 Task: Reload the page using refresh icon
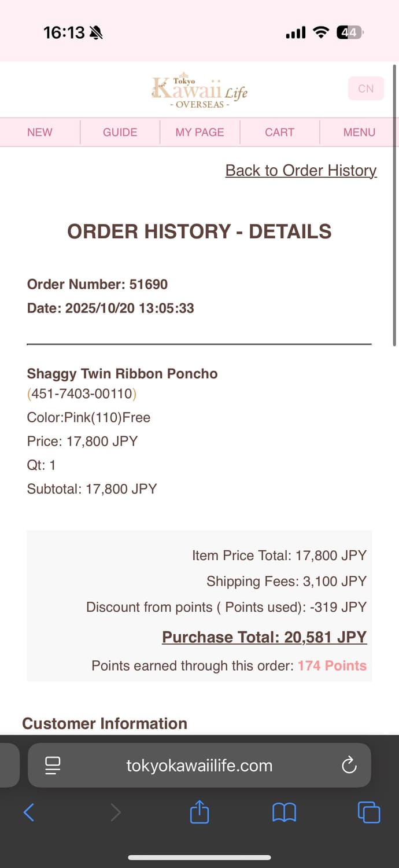pyautogui.click(x=349, y=766)
